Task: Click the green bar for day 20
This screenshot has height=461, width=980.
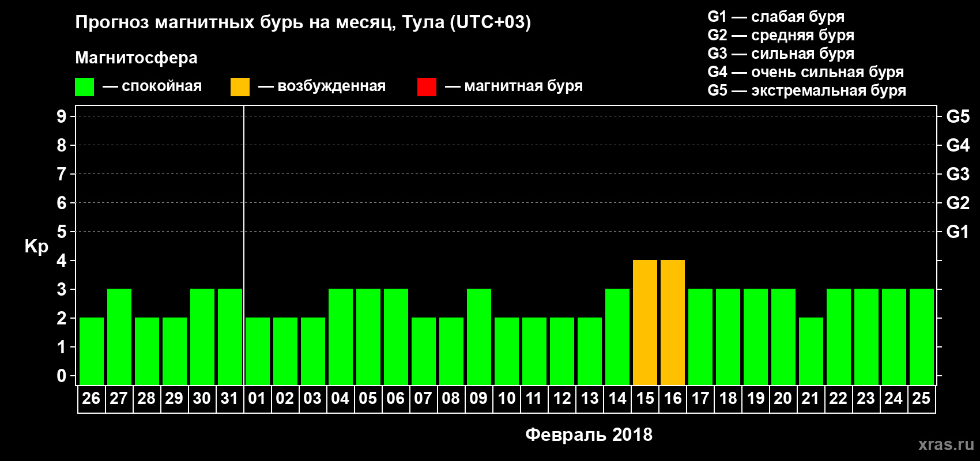Action: coord(783,337)
